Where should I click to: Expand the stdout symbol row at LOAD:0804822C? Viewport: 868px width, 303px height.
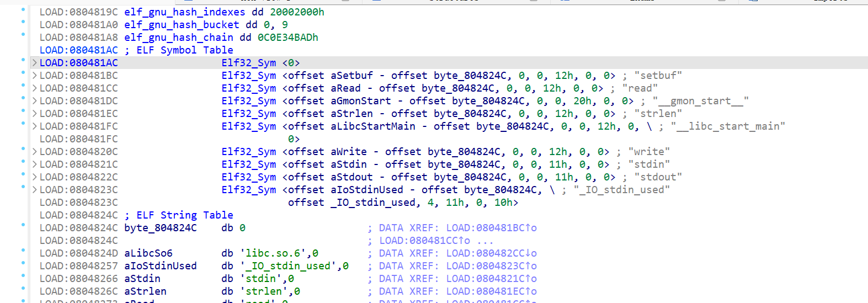coord(35,177)
